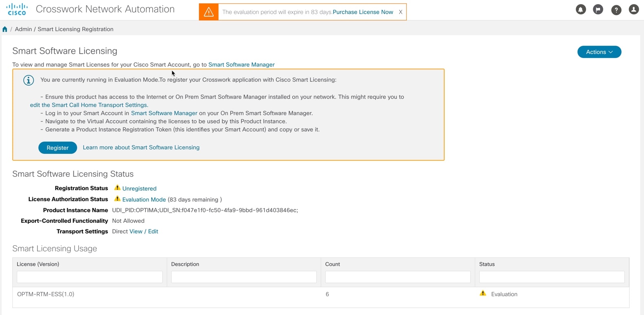
Task: Click Smart Software Manager link in login step
Action: [164, 113]
